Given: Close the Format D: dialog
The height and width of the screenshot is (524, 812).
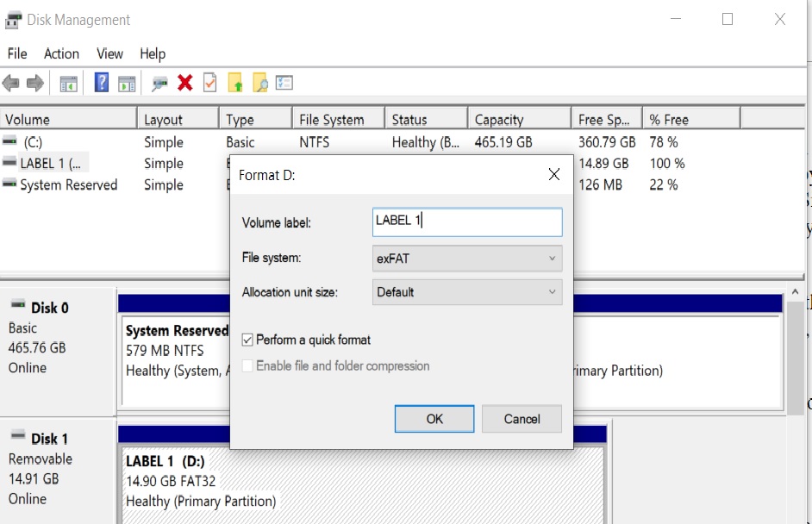Looking at the screenshot, I should click(x=554, y=175).
